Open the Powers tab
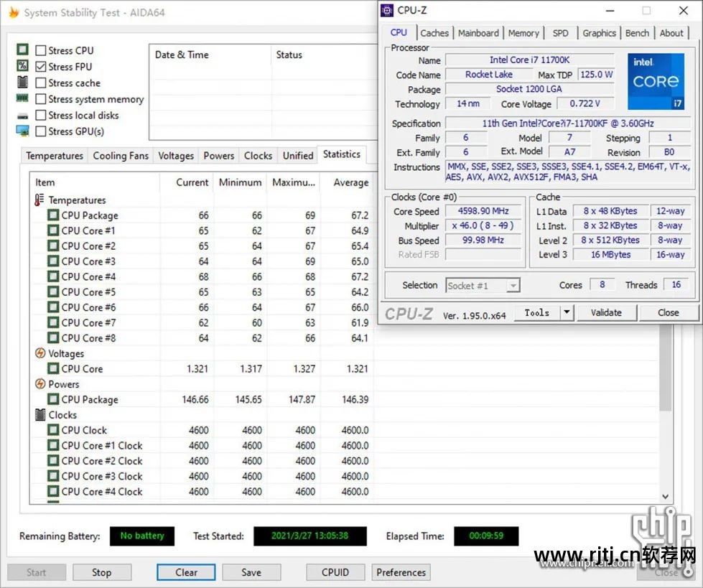The image size is (703, 588). click(x=219, y=156)
